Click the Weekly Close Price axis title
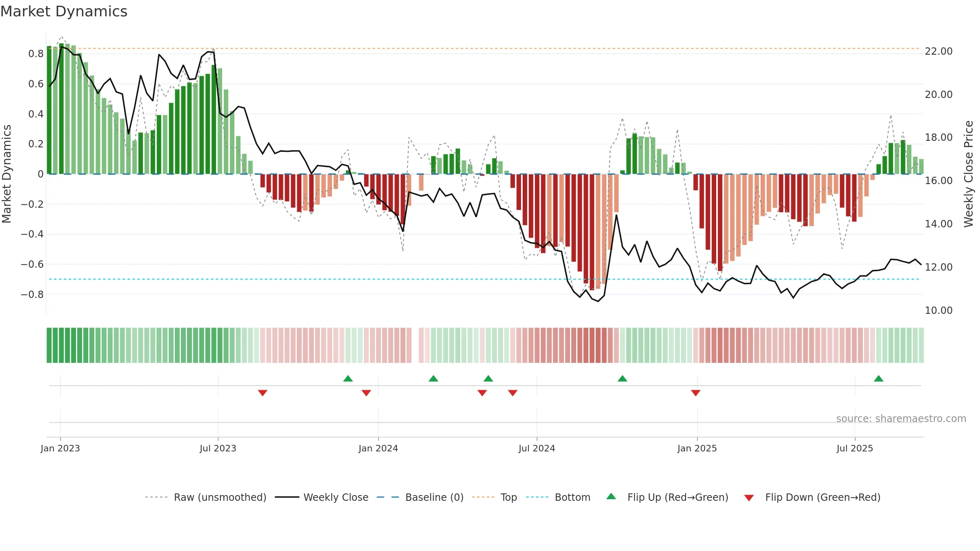The height and width of the screenshot is (551, 980). 969,174
